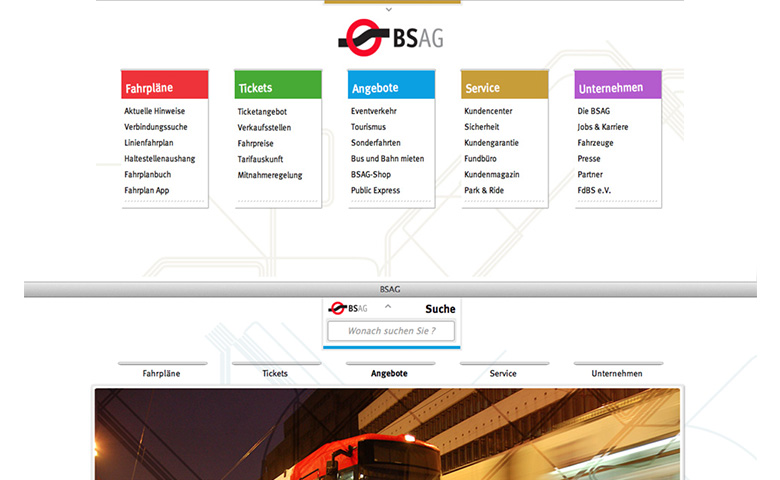780x480 pixels.
Task: Open Tarifauskunft link
Action: 260,160
